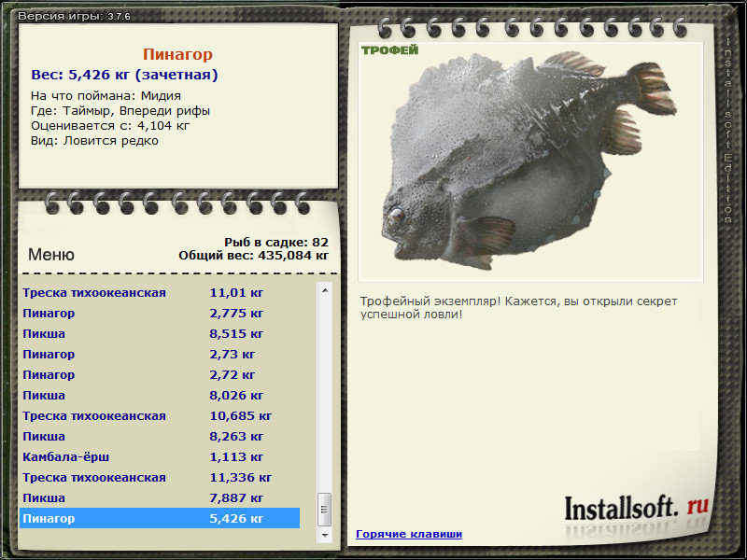
Task: Select the Пинагор 2,73 кг row
Action: coord(160,354)
